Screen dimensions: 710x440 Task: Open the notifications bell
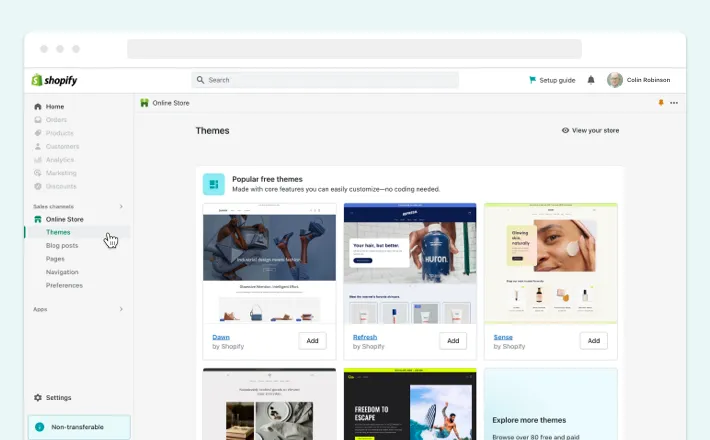click(591, 80)
